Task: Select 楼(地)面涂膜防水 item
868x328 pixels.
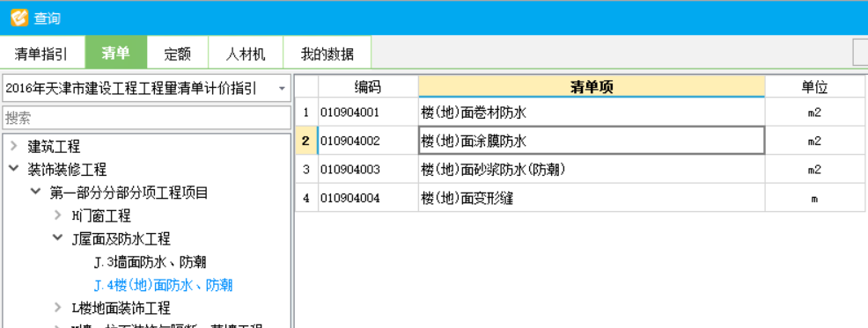Action: [x=592, y=141]
